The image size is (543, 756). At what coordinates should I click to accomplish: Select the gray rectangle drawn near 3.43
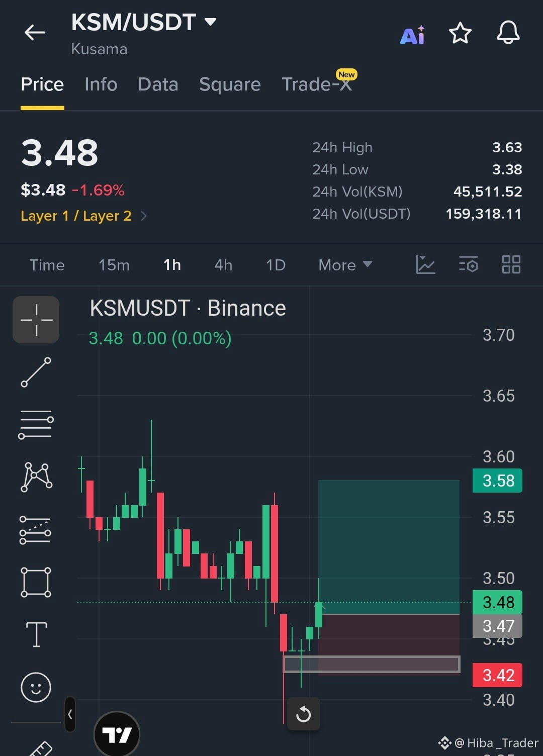tap(372, 664)
